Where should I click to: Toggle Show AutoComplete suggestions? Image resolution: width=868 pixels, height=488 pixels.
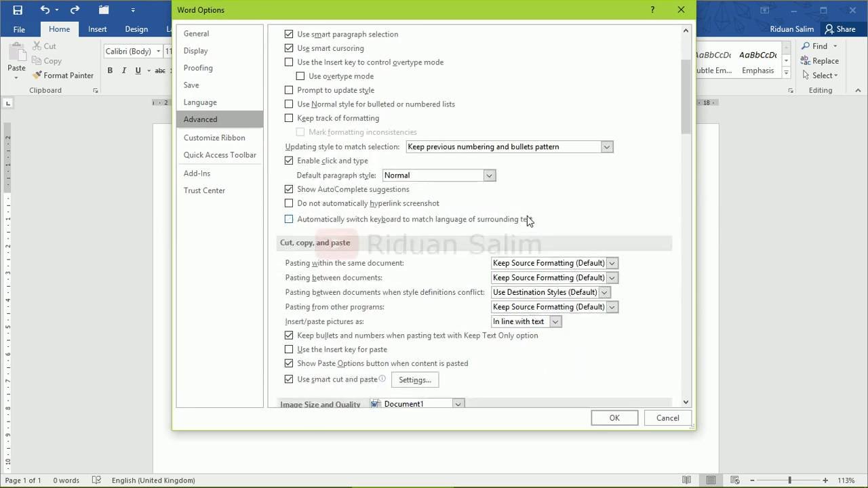coord(289,189)
